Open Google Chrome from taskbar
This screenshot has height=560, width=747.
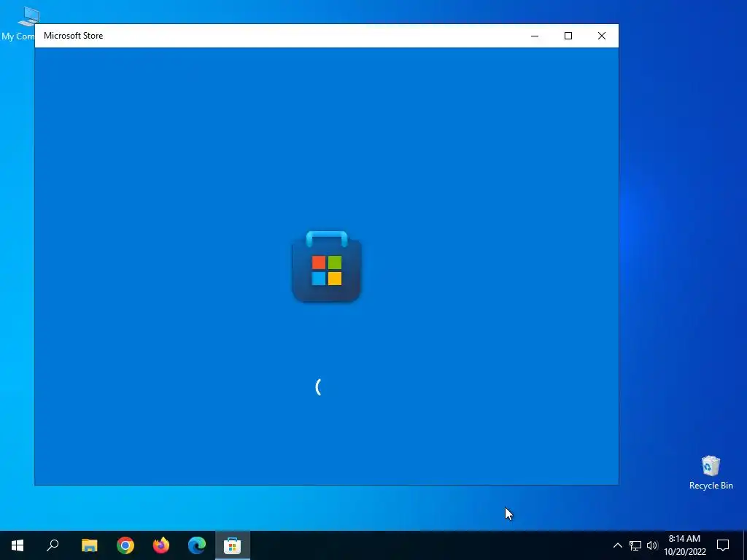click(125, 545)
